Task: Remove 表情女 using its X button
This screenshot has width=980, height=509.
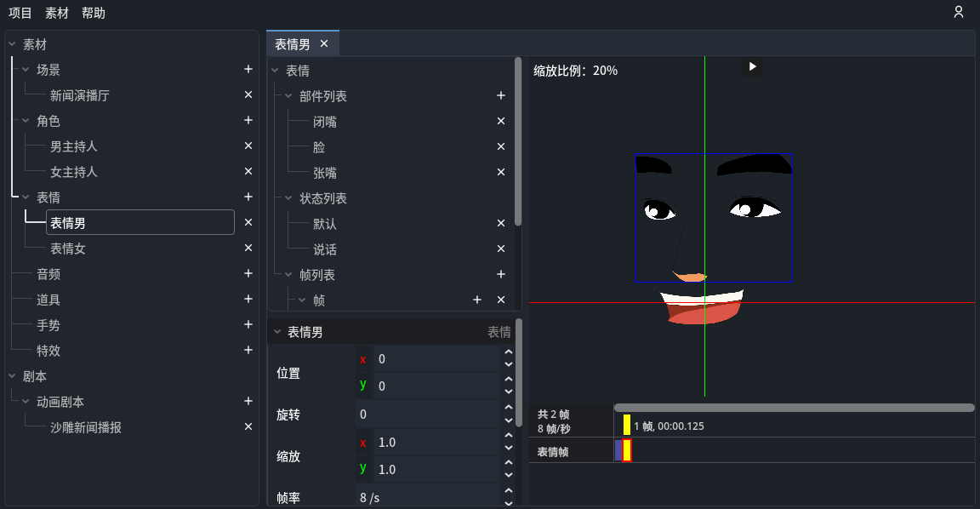Action: pyautogui.click(x=248, y=248)
